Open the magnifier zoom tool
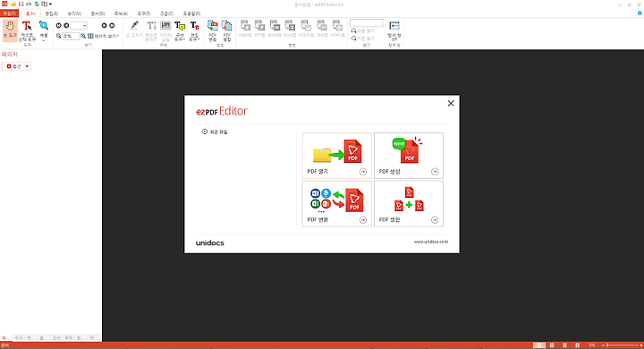Image resolution: width=644 pixels, height=349 pixels. tap(44, 30)
